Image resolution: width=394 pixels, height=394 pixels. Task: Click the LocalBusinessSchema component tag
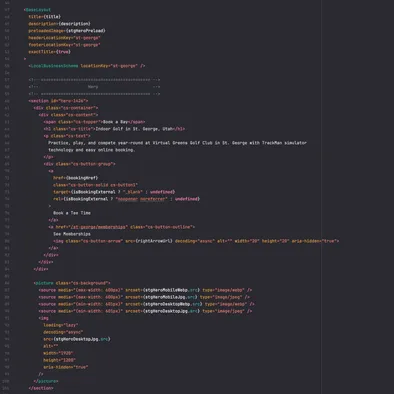coord(87,66)
